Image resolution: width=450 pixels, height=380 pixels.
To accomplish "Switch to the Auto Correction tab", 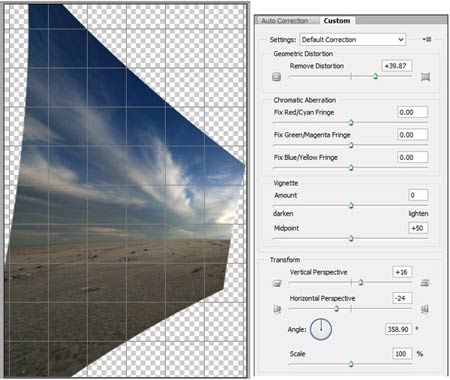I will pos(285,21).
